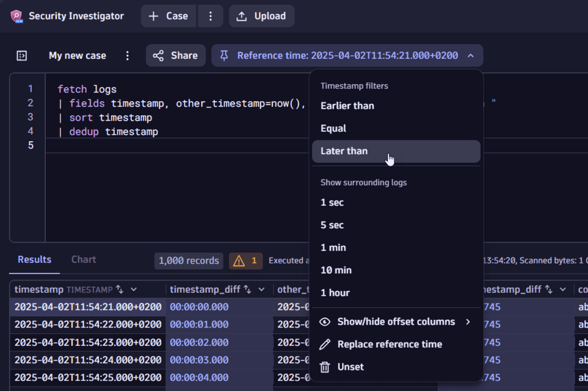This screenshot has width=588, height=391.
Task: Click the 1,000 records badge
Action: 188,260
